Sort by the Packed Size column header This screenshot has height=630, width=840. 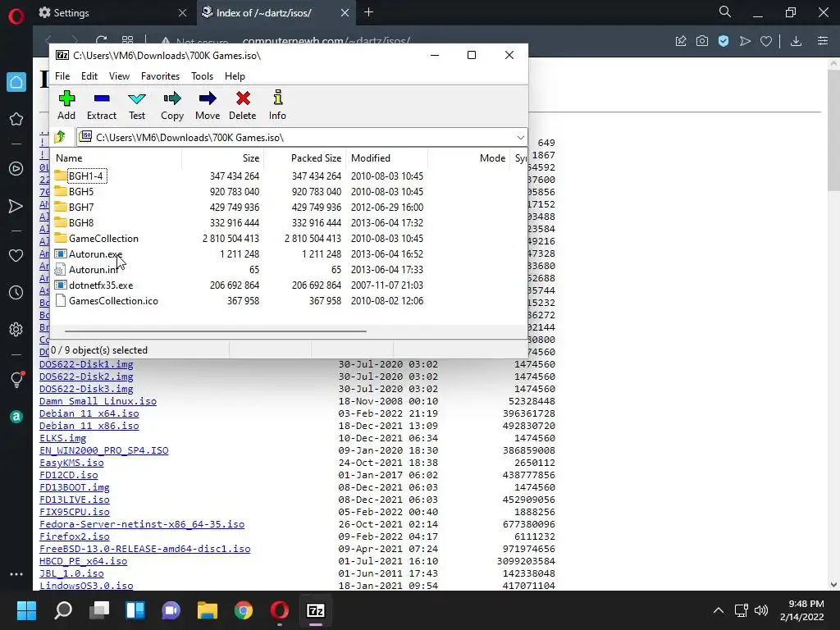(305, 158)
